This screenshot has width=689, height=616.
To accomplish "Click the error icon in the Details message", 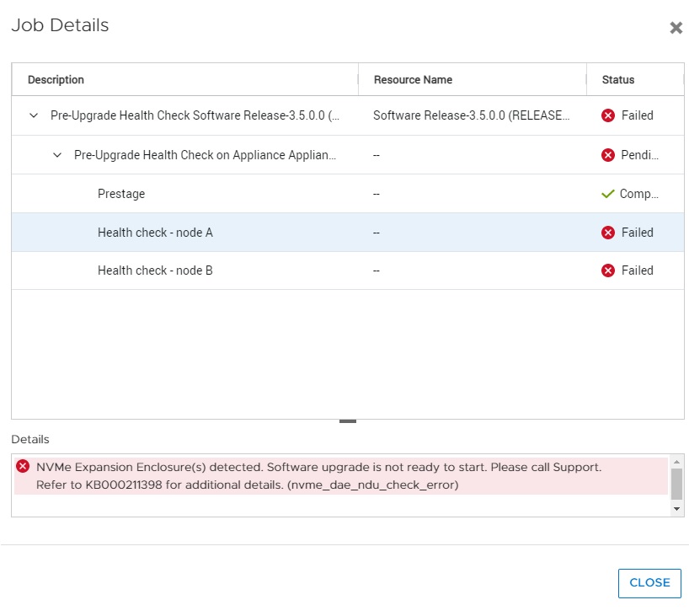I will point(23,467).
